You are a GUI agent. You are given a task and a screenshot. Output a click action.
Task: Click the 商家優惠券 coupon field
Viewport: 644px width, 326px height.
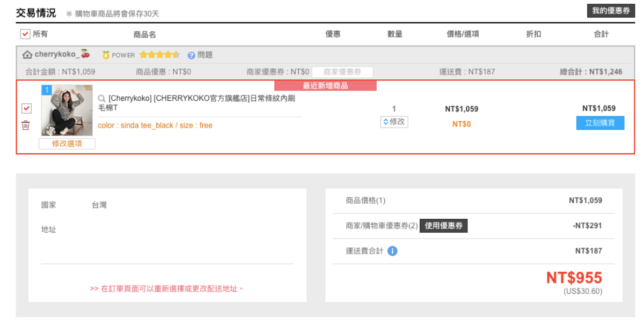click(342, 72)
